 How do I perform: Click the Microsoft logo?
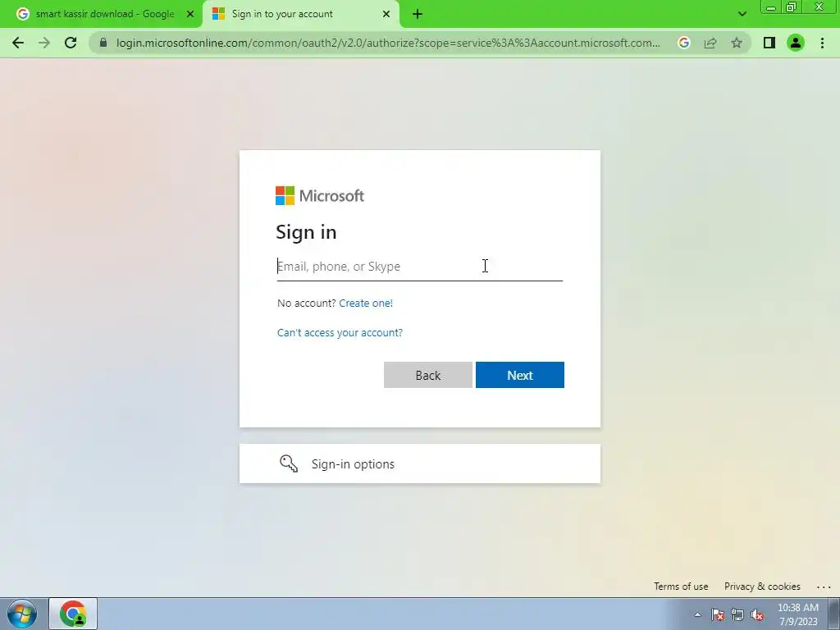point(320,195)
